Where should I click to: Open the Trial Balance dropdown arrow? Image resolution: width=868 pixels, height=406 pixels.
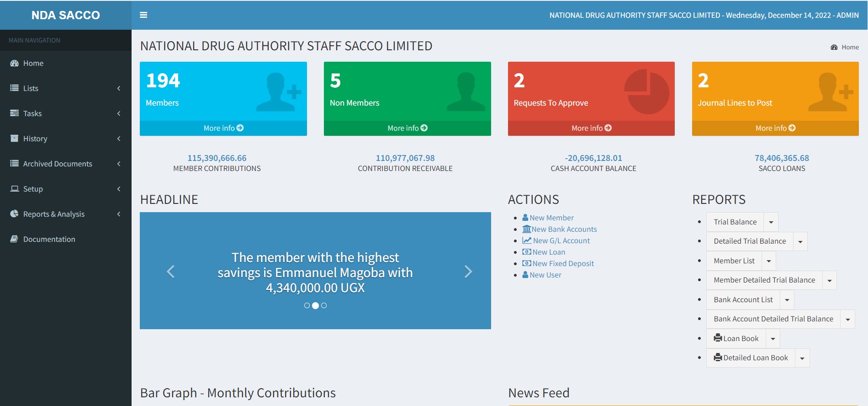(771, 222)
